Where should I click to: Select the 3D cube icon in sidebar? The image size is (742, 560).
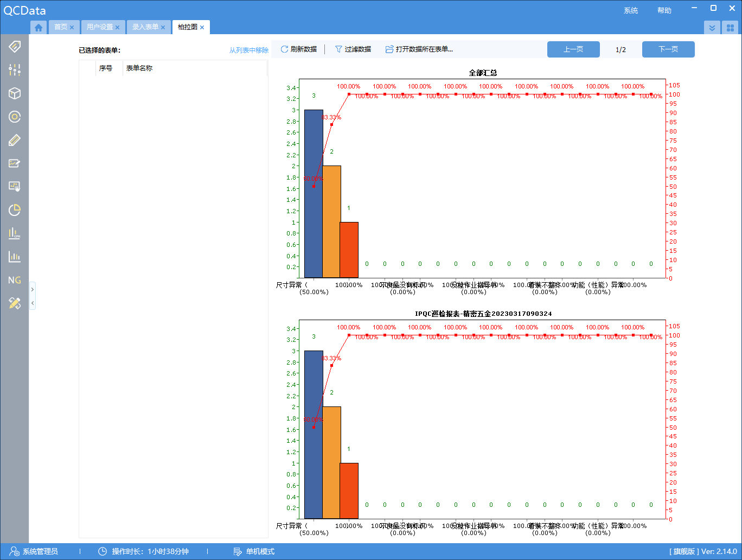click(x=15, y=93)
